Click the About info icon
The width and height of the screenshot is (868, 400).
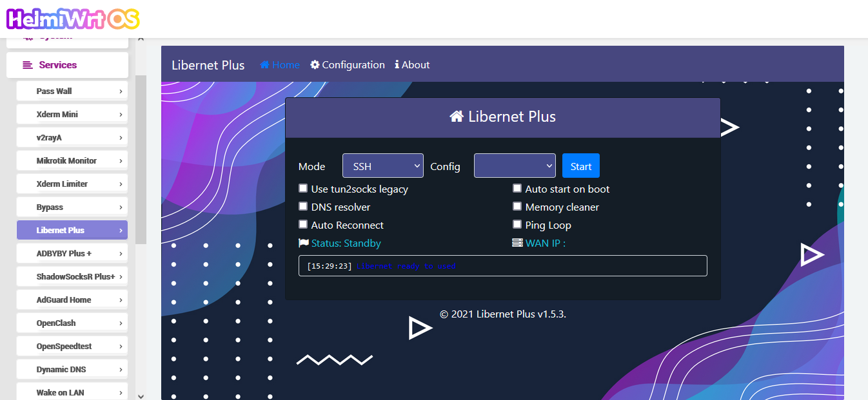pyautogui.click(x=397, y=64)
